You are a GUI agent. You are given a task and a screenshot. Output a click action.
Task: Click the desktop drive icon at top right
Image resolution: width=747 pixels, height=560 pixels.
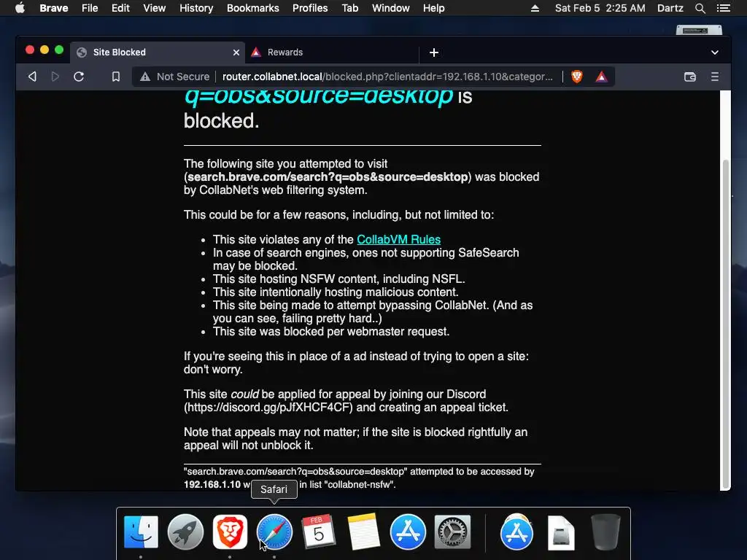coord(699,30)
